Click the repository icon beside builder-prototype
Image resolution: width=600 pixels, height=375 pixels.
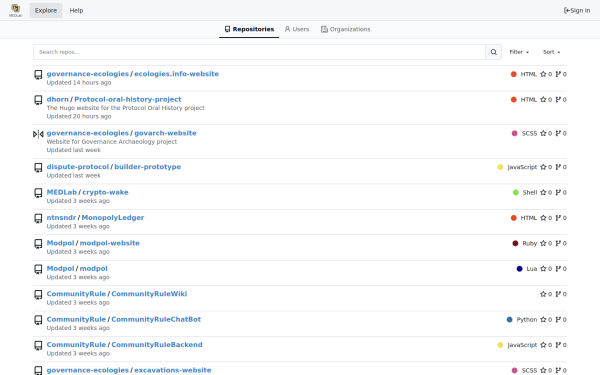pos(38,168)
